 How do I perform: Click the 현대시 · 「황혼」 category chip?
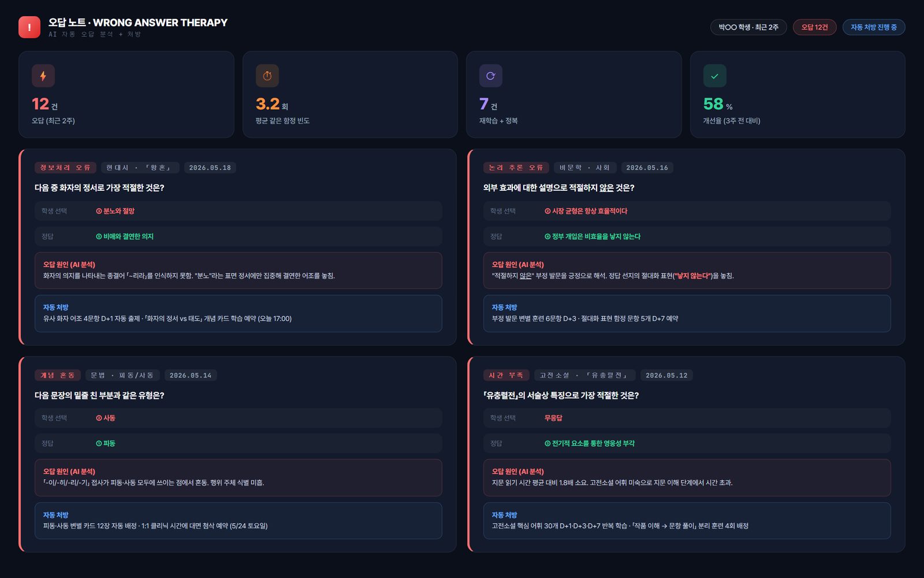140,168
